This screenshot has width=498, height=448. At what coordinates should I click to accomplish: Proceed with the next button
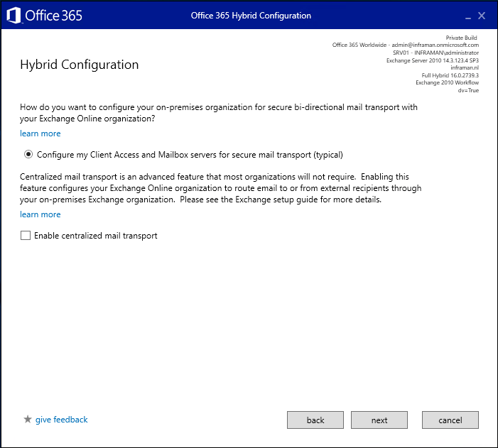(379, 420)
